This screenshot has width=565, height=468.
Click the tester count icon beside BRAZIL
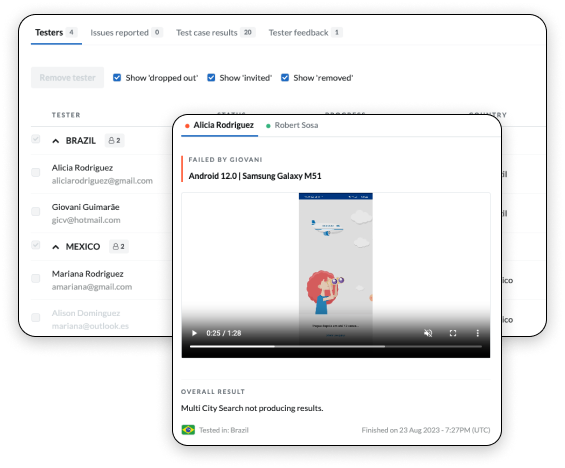point(114,140)
